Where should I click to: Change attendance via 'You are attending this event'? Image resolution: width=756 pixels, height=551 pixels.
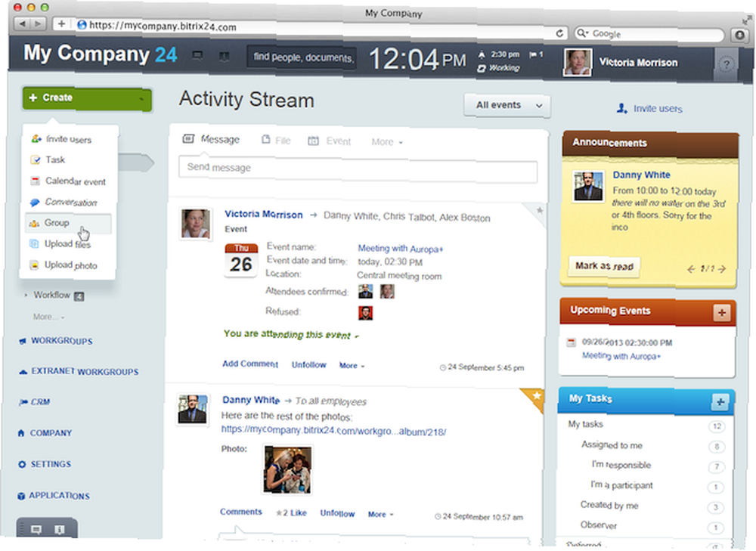(291, 334)
